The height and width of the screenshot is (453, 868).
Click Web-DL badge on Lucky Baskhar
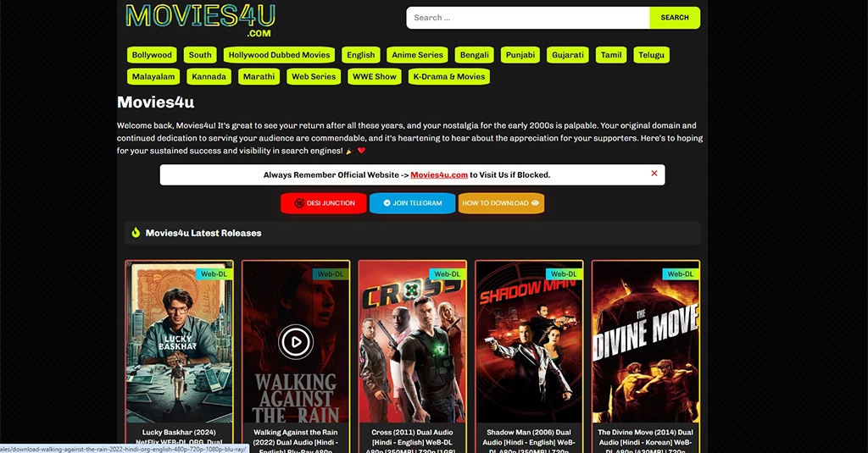(x=214, y=273)
